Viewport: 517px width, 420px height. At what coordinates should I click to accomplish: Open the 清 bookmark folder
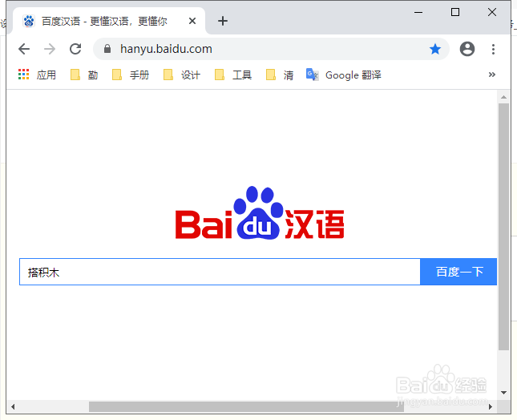pyautogui.click(x=280, y=75)
